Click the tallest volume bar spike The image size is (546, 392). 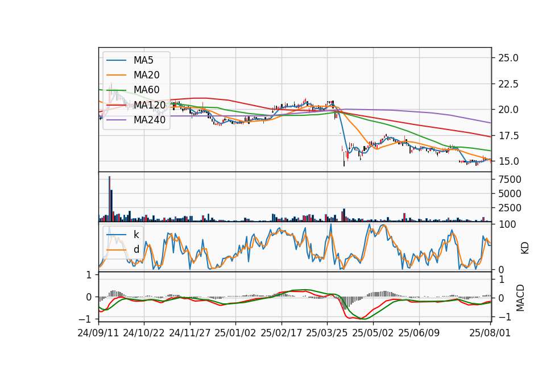[x=109, y=199]
